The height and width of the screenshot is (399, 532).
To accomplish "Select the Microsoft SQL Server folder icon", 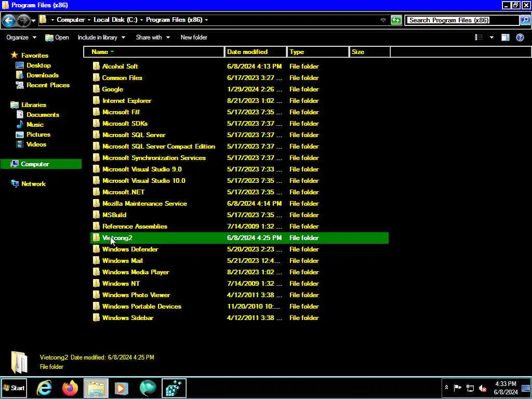I will pyautogui.click(x=96, y=135).
